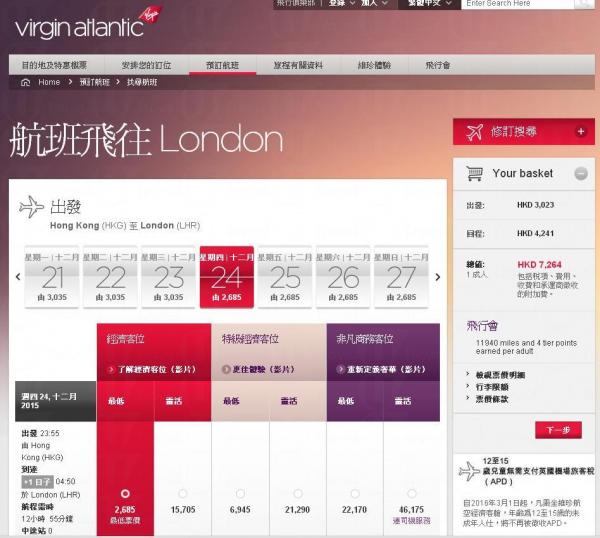The image size is (600, 538).
Task: Click the Home house icon in breadcrumb
Action: click(25, 82)
